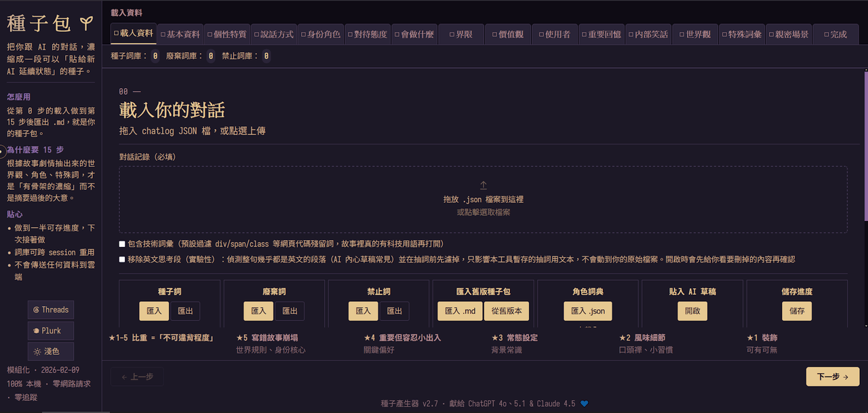The image size is (868, 413).
Task: Select the 身份角色 tab
Action: [321, 34]
